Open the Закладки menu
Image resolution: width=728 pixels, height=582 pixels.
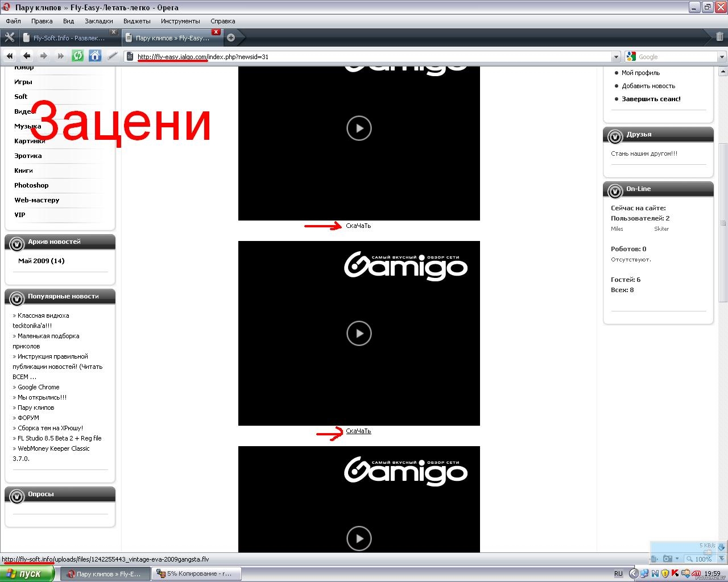99,21
